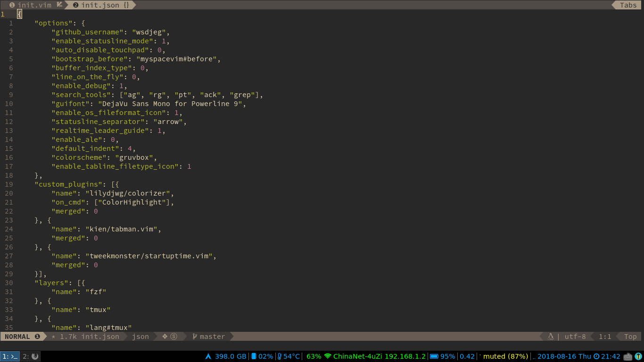This screenshot has width=644, height=362.
Task: Click the master branch name
Action: [x=212, y=337]
